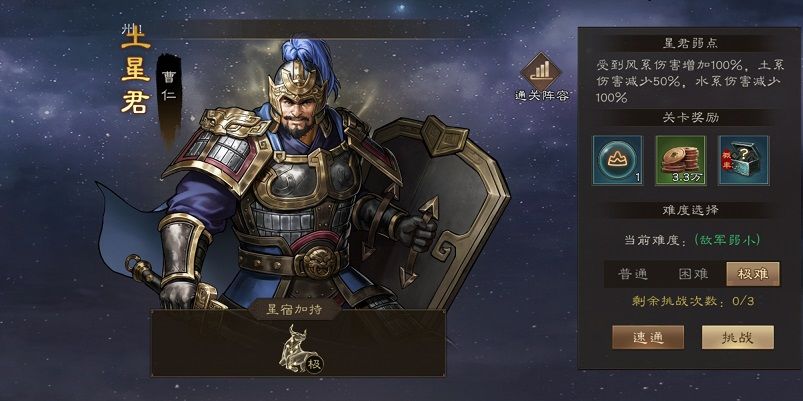Tap the 剩余挑战次数 0/3 counter
803x401 pixels.
[x=693, y=301]
